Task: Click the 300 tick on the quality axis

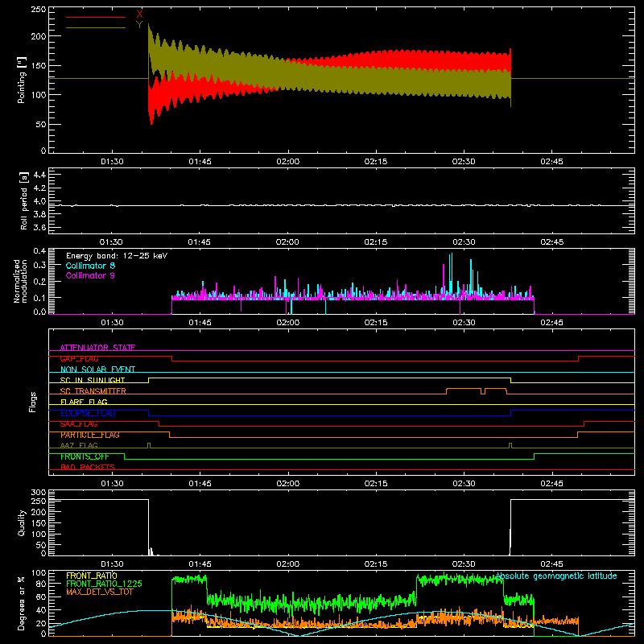Action: point(39,493)
